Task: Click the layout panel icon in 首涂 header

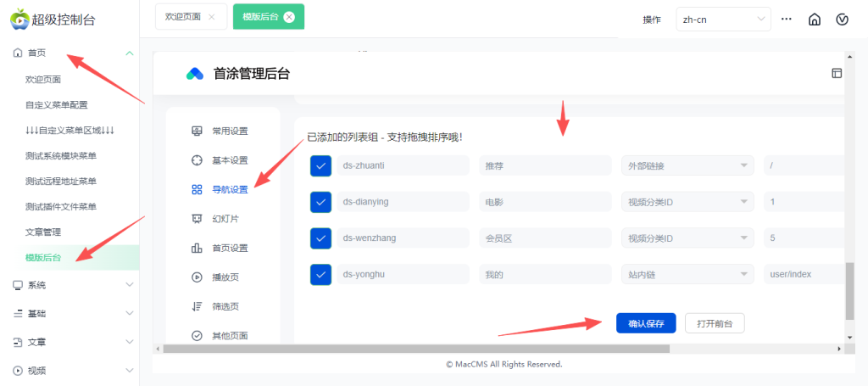Action: pos(837,73)
